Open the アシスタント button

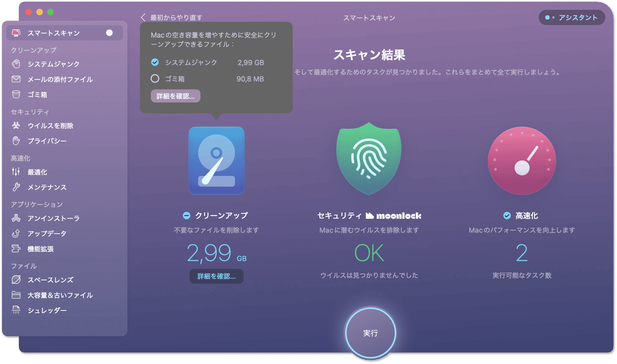click(x=572, y=18)
